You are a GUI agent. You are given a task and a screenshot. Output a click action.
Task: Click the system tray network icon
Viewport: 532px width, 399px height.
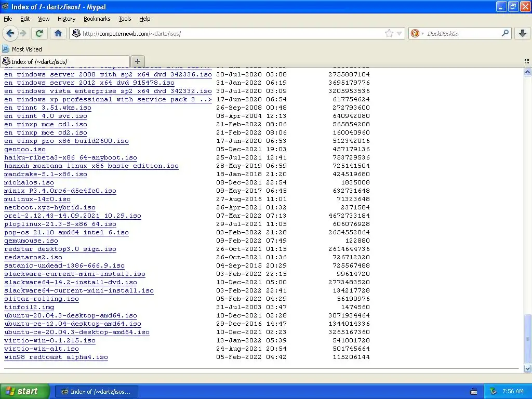coord(494,392)
